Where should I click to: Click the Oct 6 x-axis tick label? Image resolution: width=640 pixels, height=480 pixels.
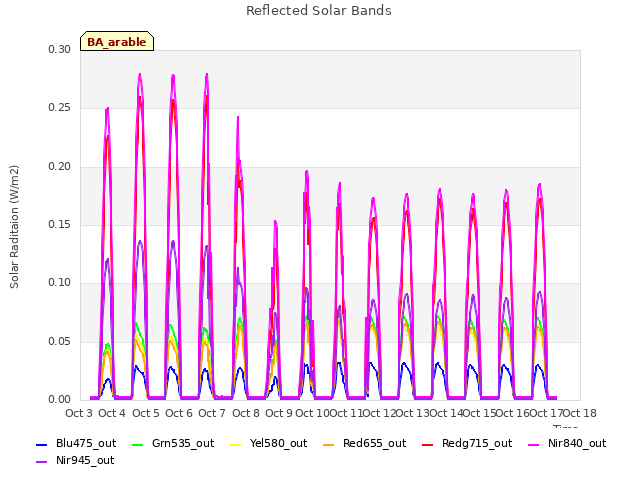coord(179,413)
